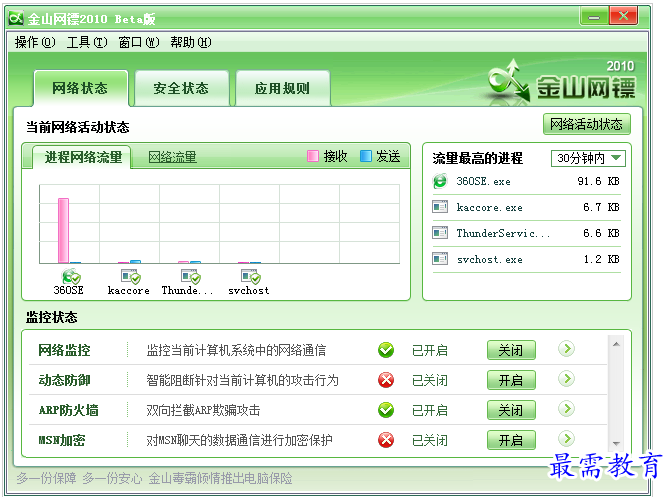
Task: Open details arrow for the ARP防火墙 row
Action: pos(566,409)
